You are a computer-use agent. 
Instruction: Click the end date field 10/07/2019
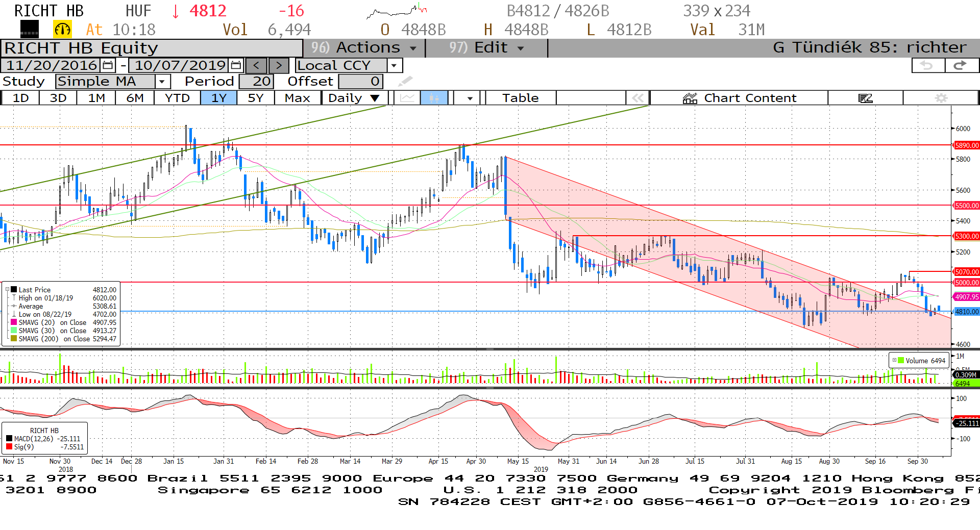(180, 65)
